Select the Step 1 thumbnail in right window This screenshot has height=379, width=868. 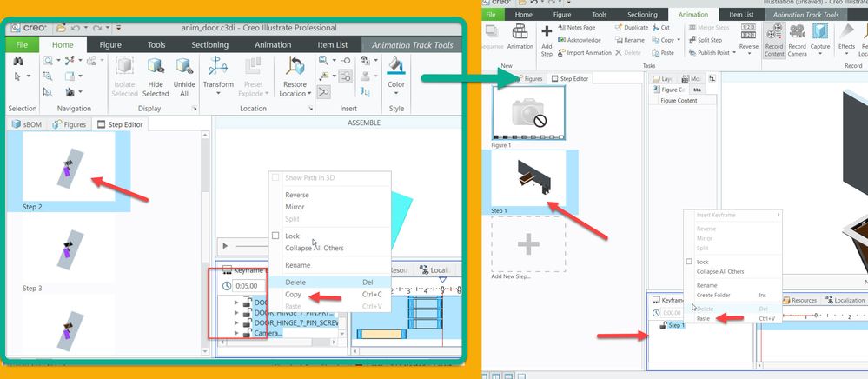(x=528, y=178)
